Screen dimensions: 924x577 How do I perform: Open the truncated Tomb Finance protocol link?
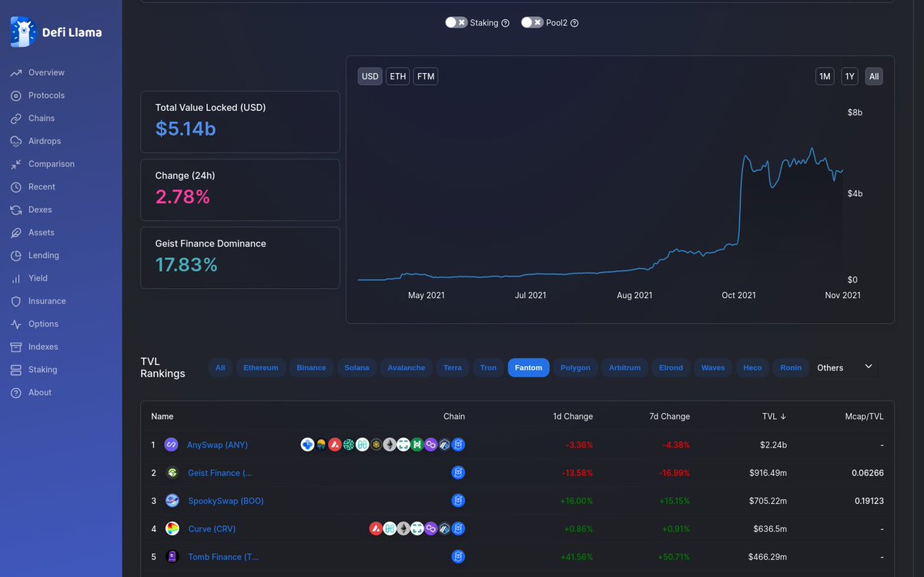click(x=223, y=557)
